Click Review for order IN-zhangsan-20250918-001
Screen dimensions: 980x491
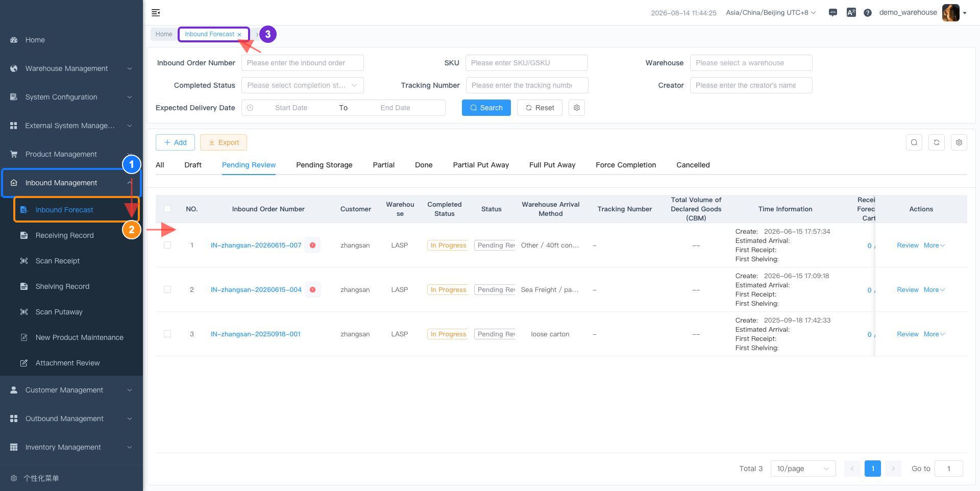[x=908, y=334]
